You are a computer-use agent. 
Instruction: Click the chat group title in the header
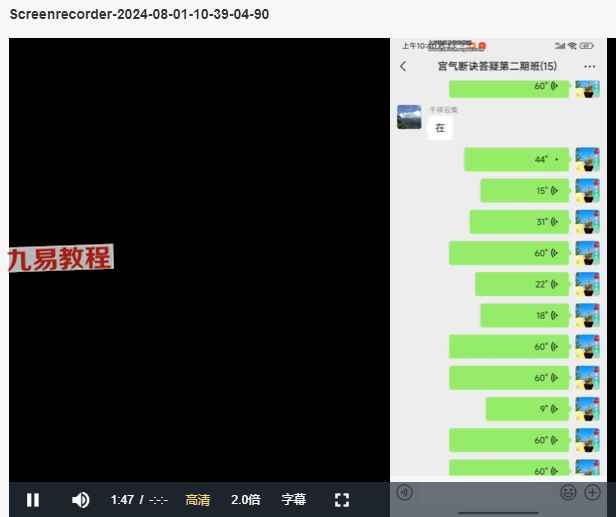[497, 66]
